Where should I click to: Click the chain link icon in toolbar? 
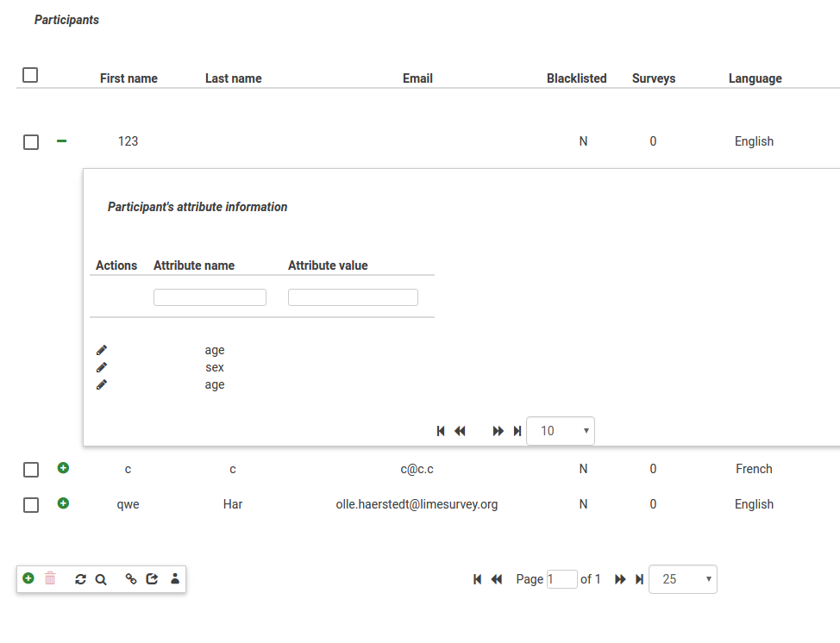(131, 579)
